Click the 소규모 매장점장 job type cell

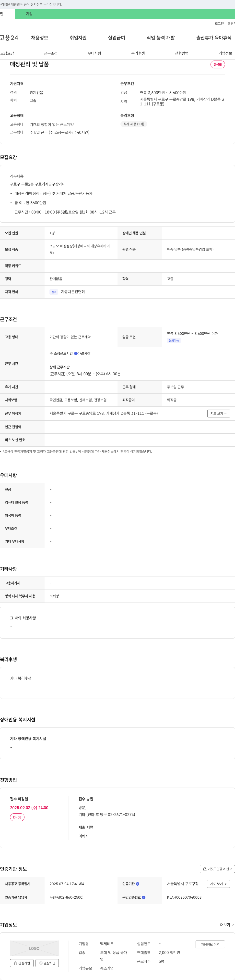81,249
